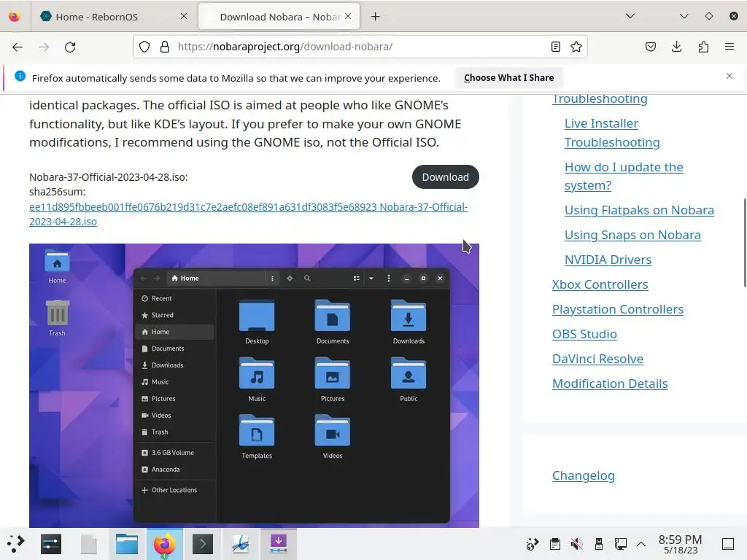Viewport: 747px width, 560px height.
Task: Toggle reader view in the address bar
Action: coord(555,47)
